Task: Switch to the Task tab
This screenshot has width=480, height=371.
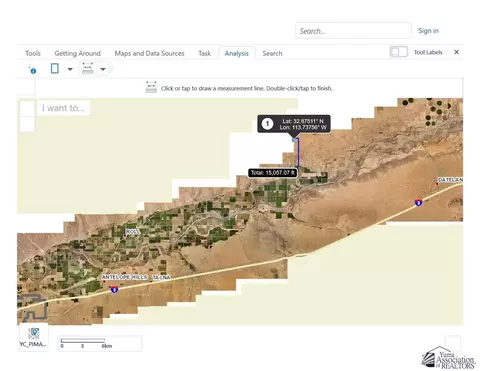Action: coord(205,53)
